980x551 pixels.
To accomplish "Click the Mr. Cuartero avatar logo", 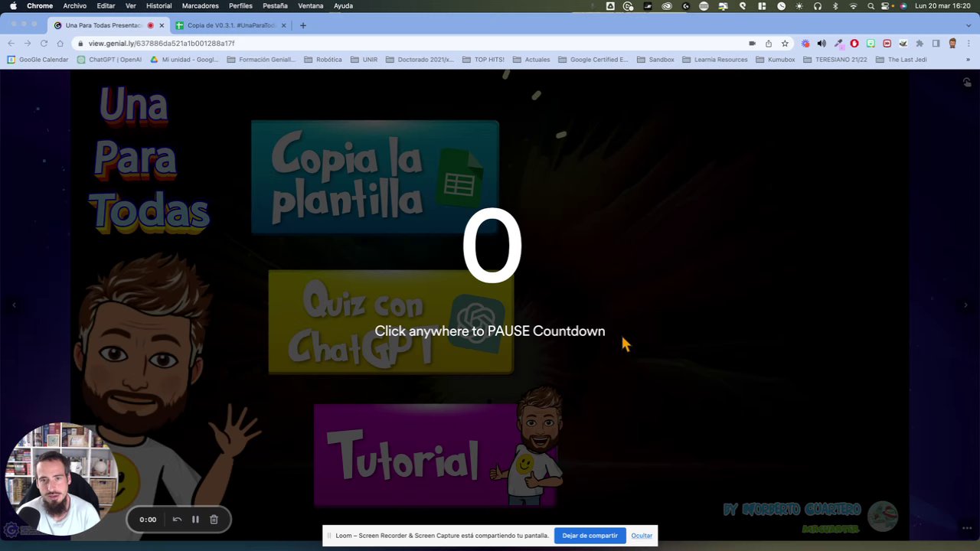I will (x=883, y=516).
